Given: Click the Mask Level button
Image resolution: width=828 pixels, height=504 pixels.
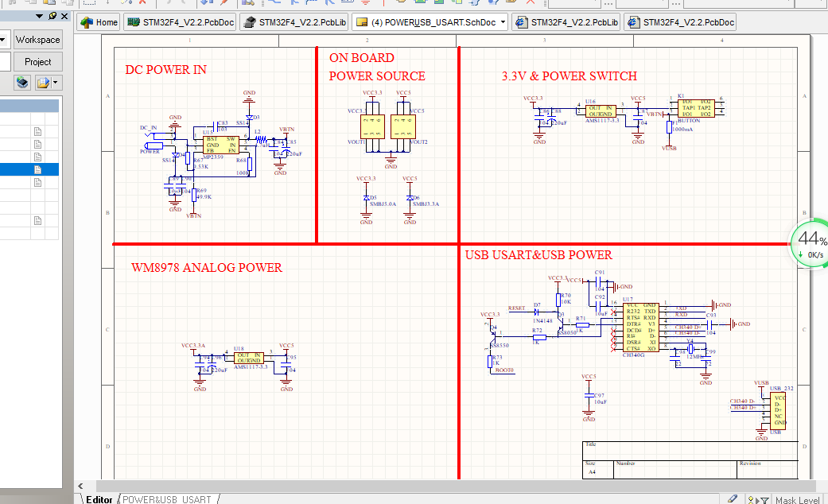Looking at the screenshot, I should pyautogui.click(x=797, y=500).
